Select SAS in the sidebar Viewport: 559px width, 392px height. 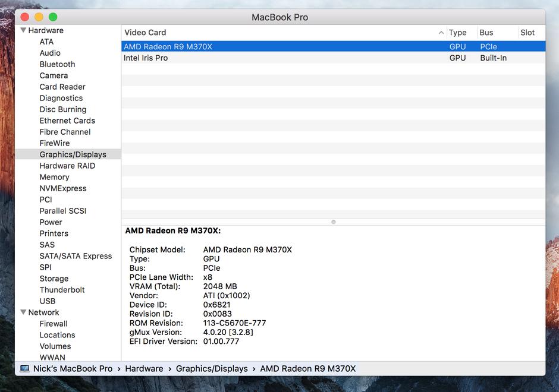pos(47,245)
